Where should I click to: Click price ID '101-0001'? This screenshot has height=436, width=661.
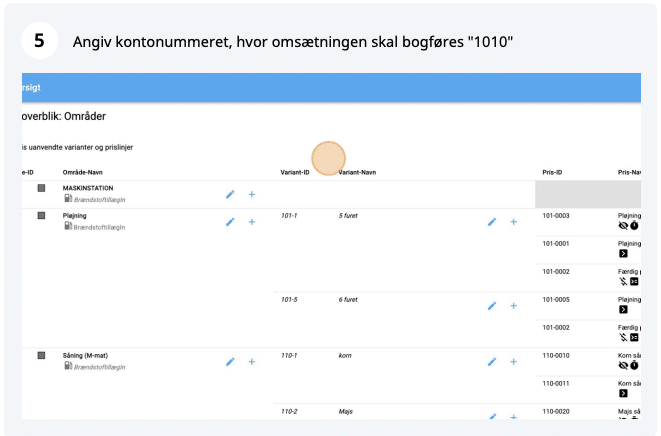[x=556, y=243]
